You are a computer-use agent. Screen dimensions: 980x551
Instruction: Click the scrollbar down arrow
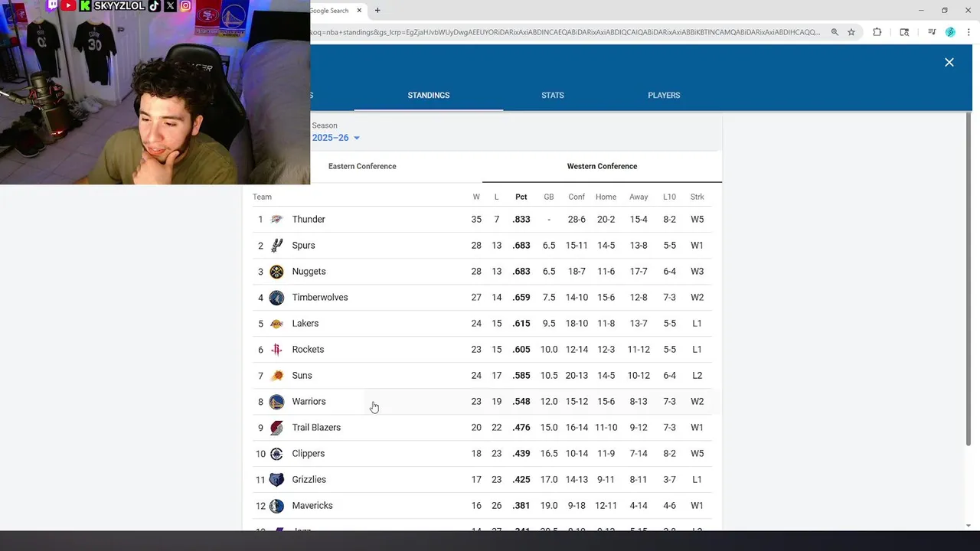[969, 525]
